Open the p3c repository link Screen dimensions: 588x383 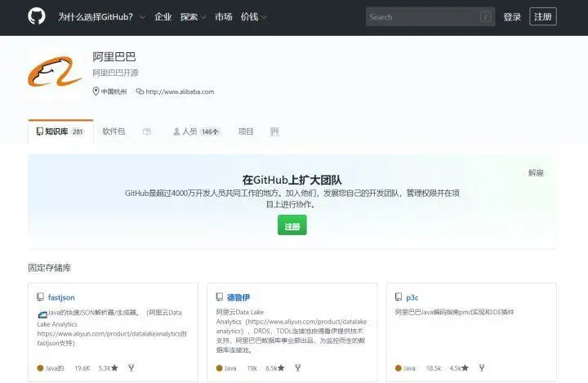(x=412, y=297)
